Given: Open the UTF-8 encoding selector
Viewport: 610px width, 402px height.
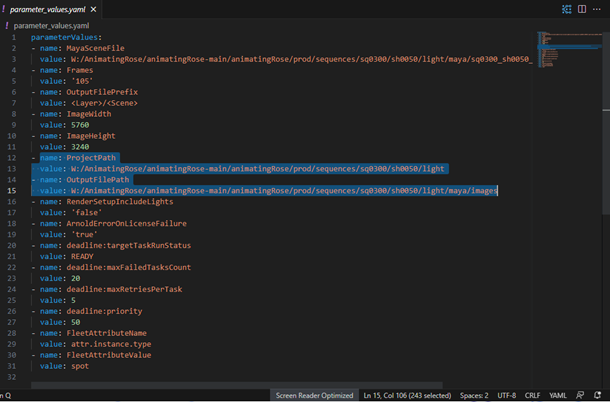Looking at the screenshot, I should (x=506, y=395).
